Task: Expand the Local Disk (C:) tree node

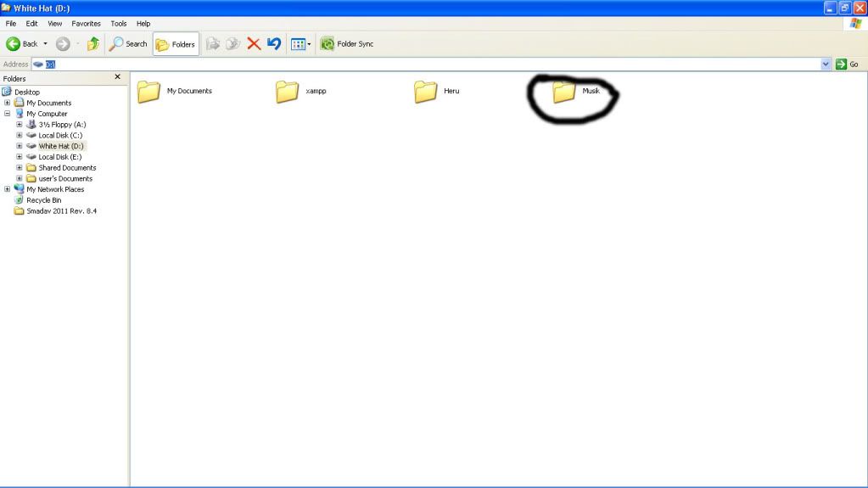Action: click(x=20, y=136)
